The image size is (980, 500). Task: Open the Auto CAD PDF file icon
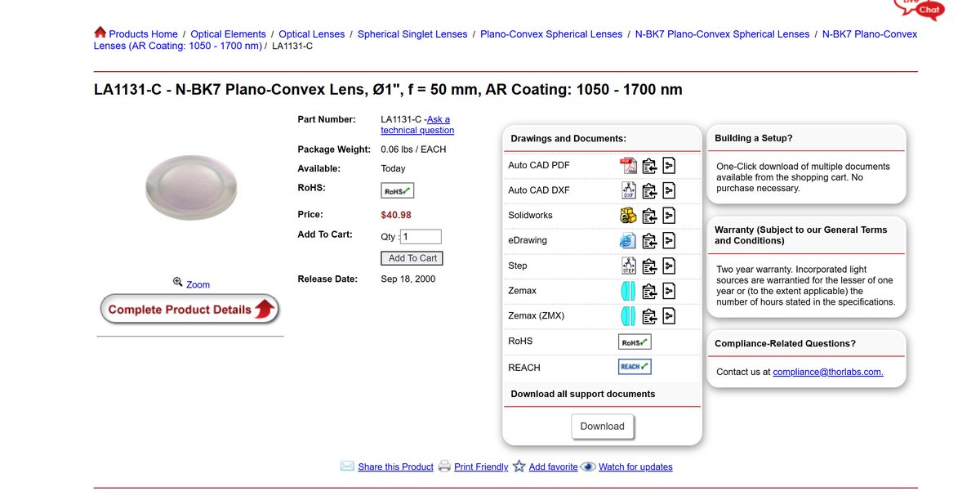628,165
